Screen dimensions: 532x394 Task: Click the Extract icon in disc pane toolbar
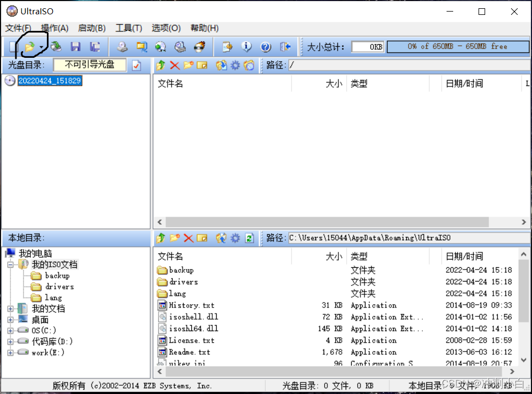pos(221,65)
